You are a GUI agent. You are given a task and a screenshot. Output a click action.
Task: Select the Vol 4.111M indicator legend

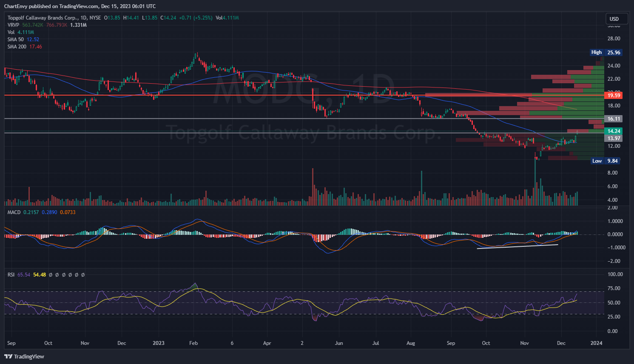point(21,32)
